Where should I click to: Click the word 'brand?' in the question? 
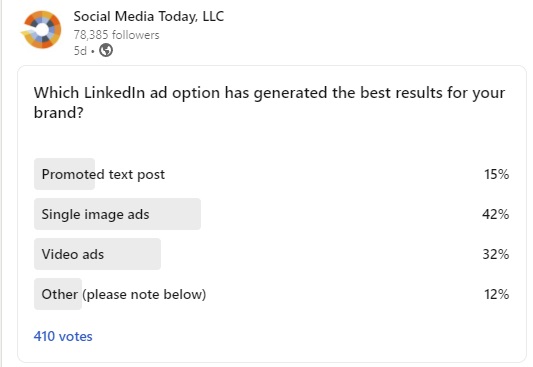(x=58, y=112)
